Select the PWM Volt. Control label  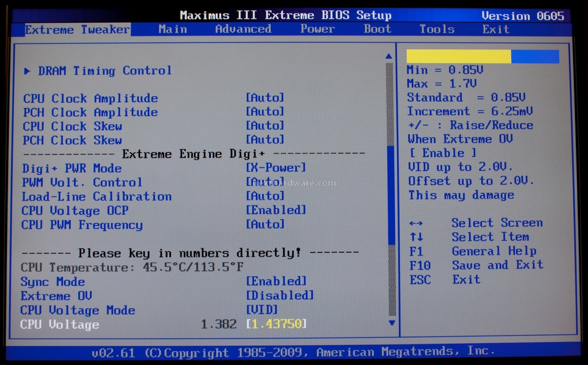click(x=82, y=182)
